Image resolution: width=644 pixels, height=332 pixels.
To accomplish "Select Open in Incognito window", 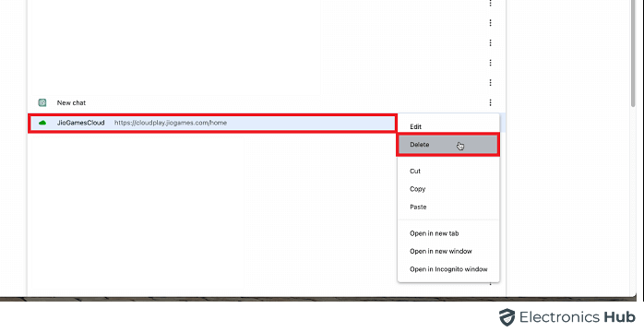I will [448, 269].
